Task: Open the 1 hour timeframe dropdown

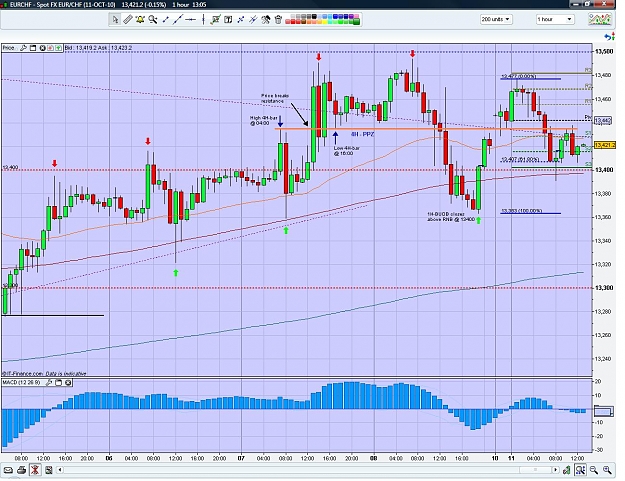Action: click(555, 19)
